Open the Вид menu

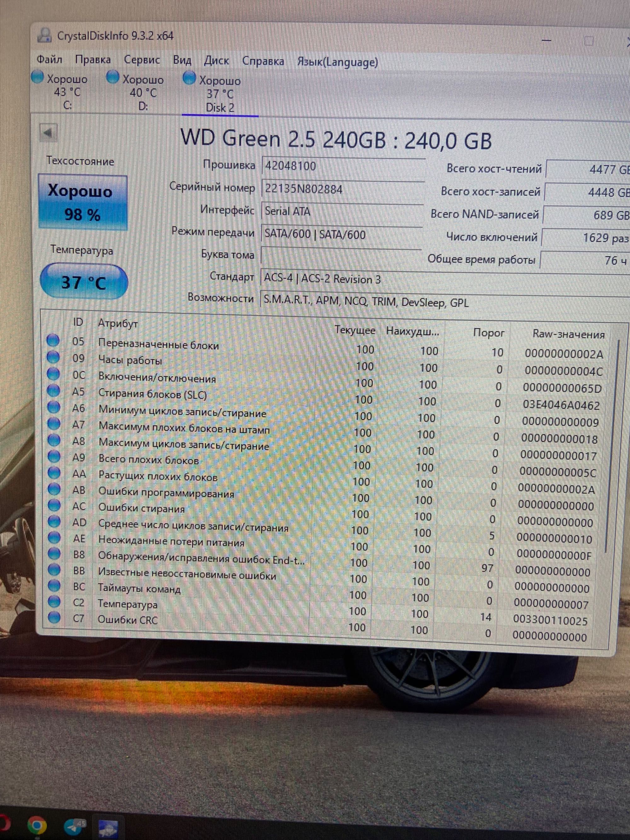[182, 61]
